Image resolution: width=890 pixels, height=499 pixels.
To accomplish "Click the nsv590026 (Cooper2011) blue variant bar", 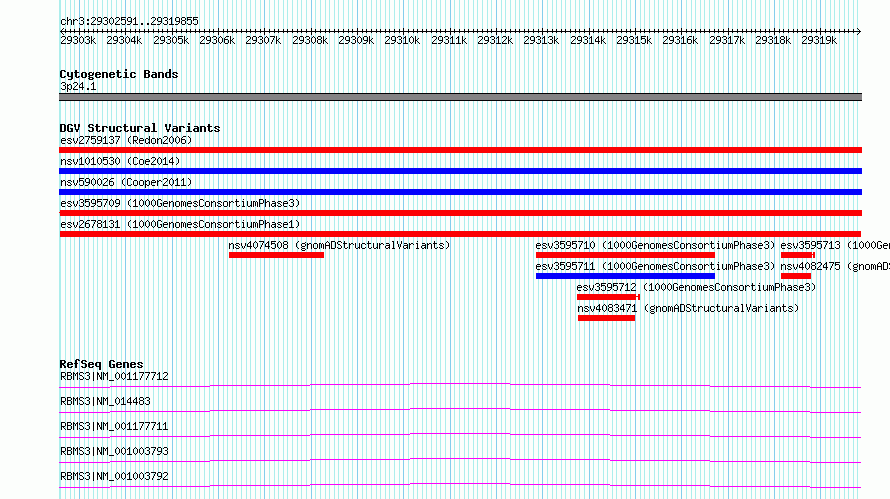I will click(x=460, y=192).
